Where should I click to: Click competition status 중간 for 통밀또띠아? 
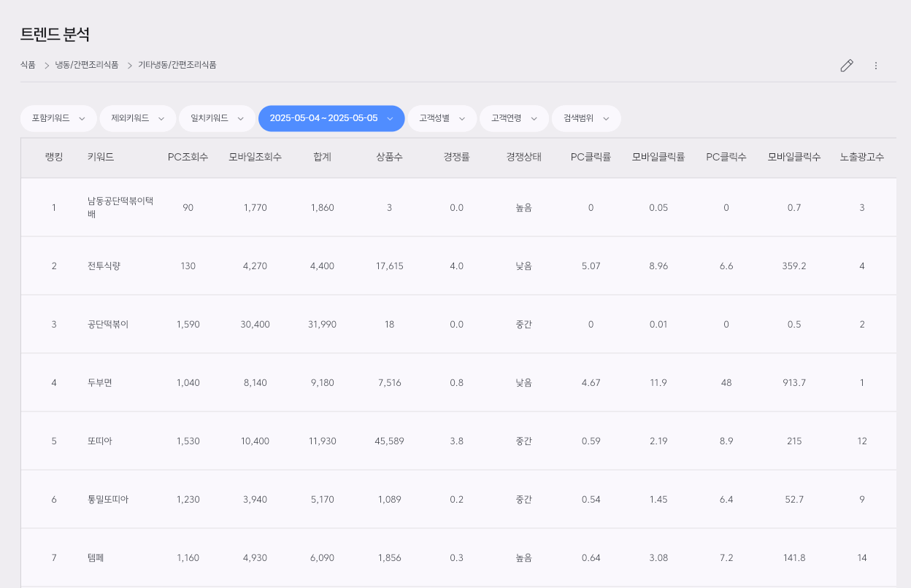524,500
